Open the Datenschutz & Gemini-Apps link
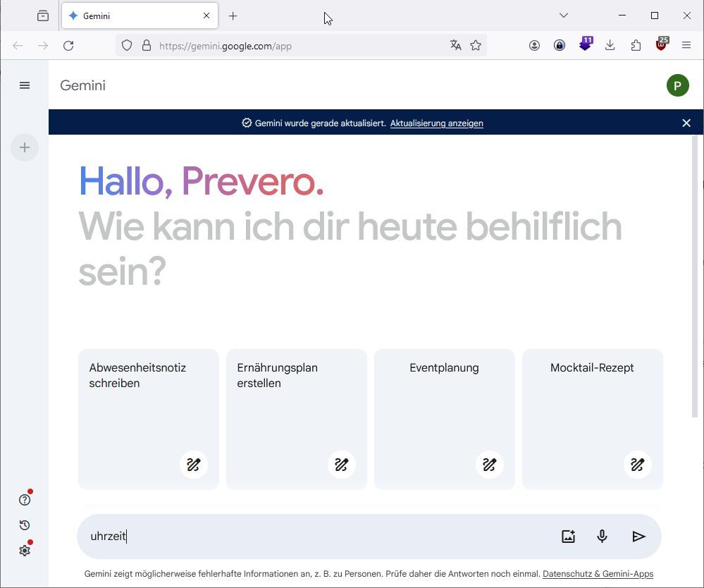This screenshot has width=704, height=588. pyautogui.click(x=598, y=574)
